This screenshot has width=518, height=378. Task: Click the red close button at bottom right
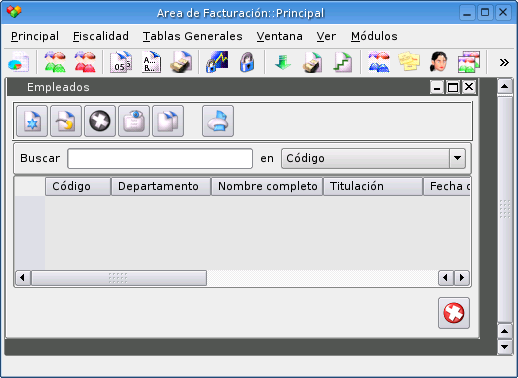click(x=454, y=313)
